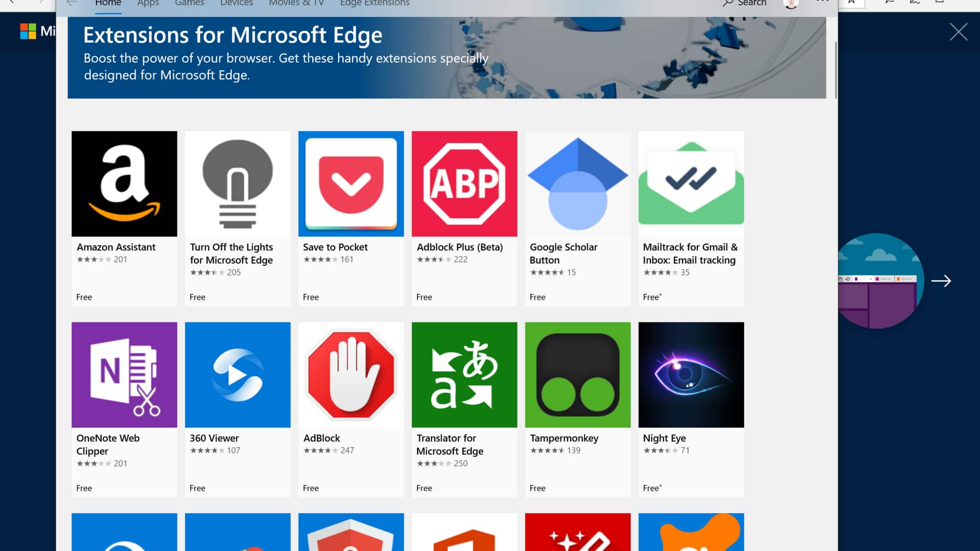Open the OneNote Web Clipper title link
The height and width of the screenshot is (551, 980).
point(108,444)
